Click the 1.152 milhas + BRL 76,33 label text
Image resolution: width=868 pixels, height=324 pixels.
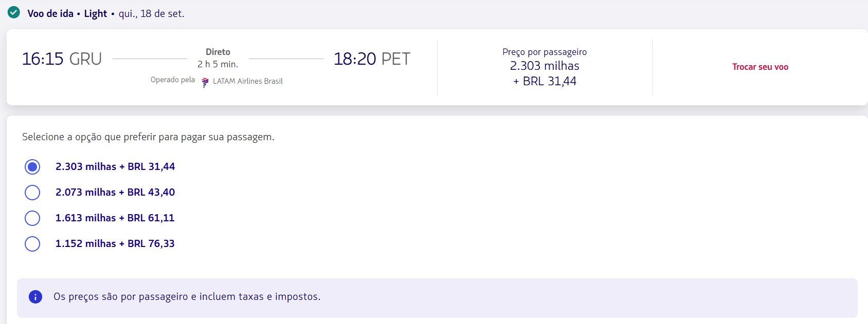(115, 243)
